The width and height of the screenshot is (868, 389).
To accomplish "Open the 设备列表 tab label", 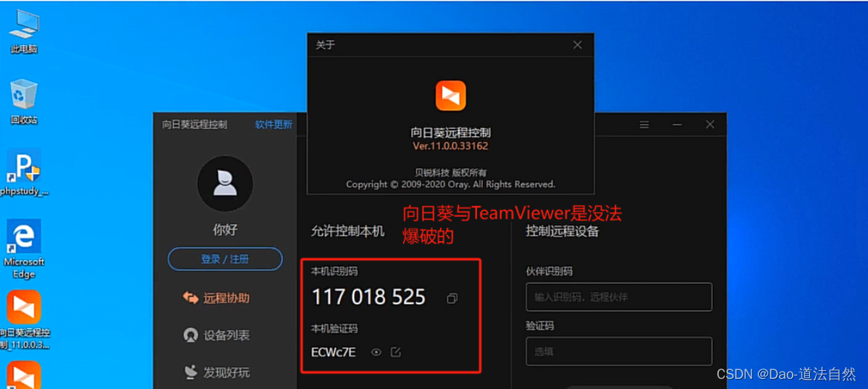I will click(x=227, y=335).
